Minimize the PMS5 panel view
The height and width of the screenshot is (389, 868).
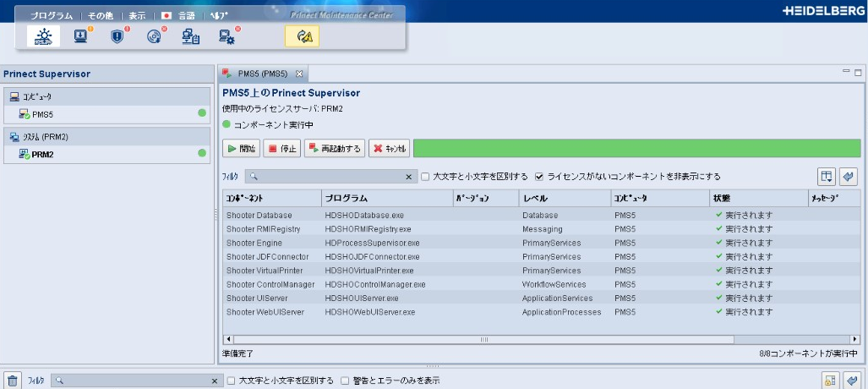tap(846, 72)
